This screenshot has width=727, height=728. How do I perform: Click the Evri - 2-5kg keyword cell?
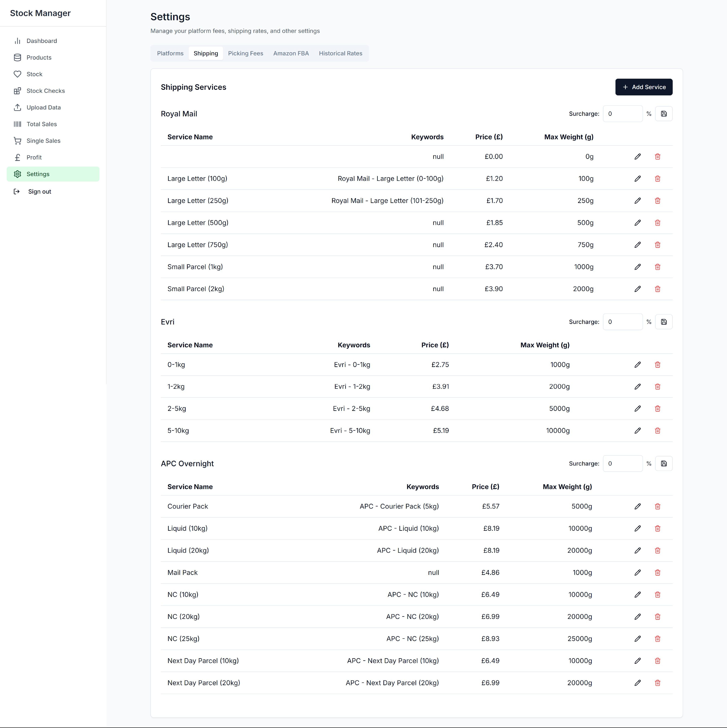351,408
